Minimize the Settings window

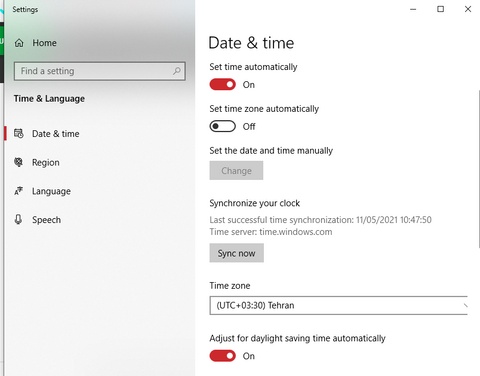pyautogui.click(x=413, y=9)
